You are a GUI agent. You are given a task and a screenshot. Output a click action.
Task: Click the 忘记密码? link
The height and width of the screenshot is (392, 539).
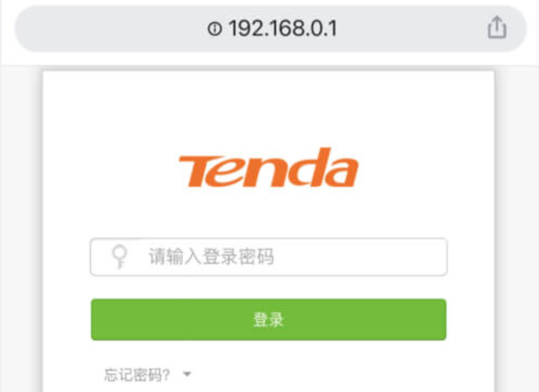[137, 375]
